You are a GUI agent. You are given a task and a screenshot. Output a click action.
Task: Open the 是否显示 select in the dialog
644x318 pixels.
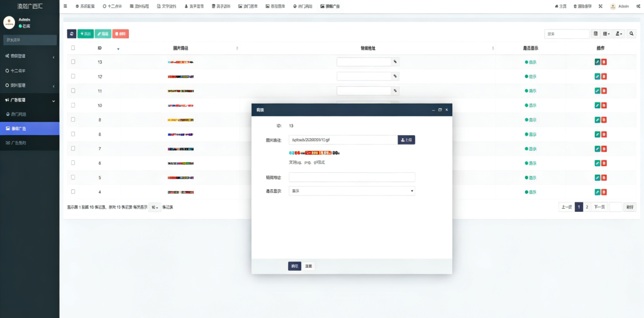click(x=352, y=191)
